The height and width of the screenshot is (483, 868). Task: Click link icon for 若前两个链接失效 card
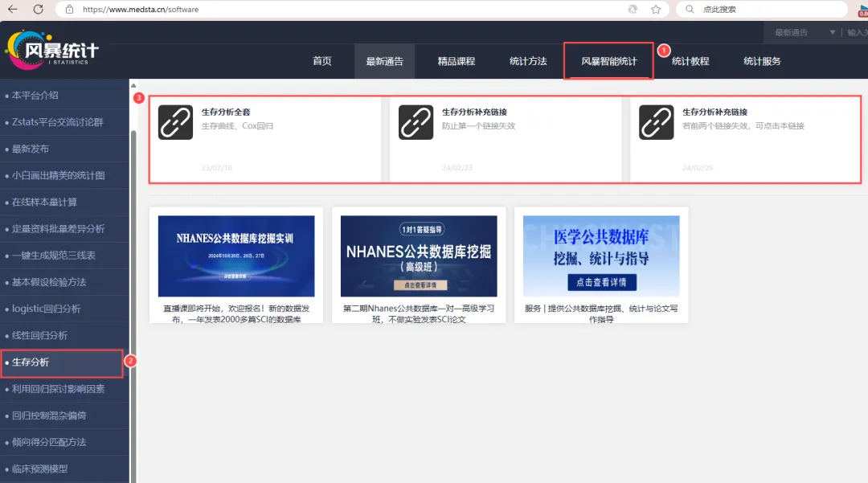tap(656, 122)
